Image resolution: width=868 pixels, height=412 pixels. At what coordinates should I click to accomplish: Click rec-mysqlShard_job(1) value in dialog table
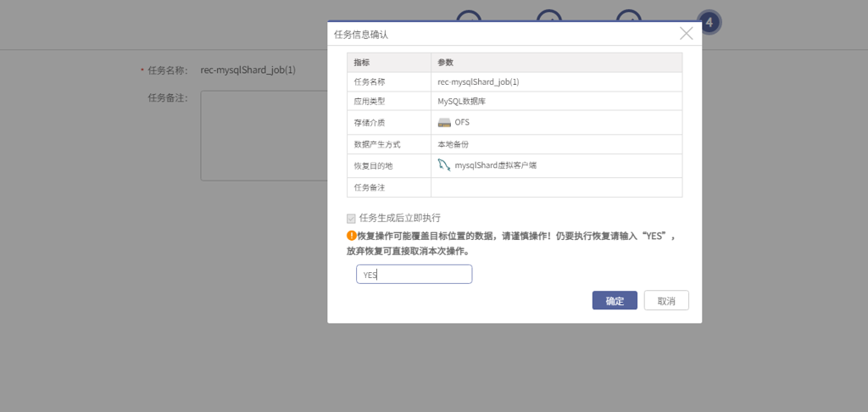(478, 82)
